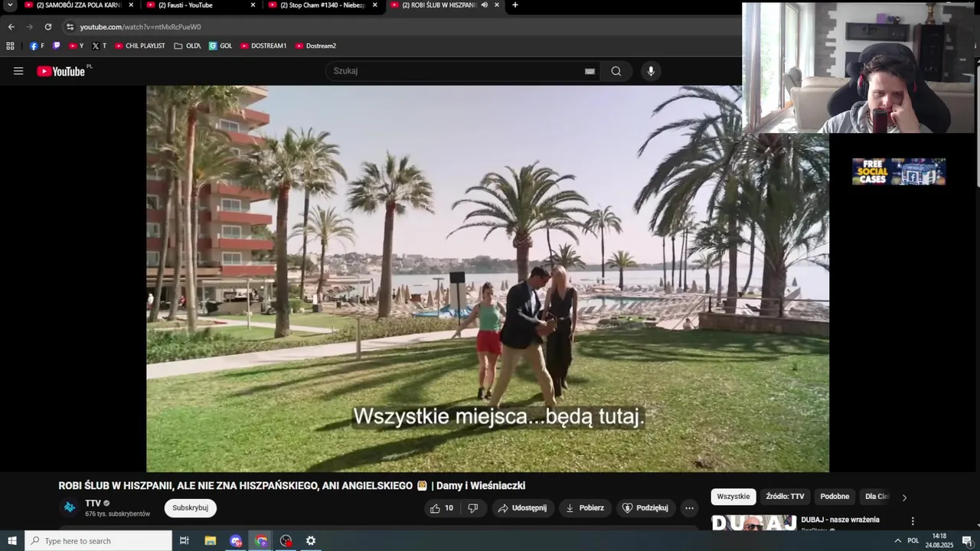Open Windows Start menu
Viewport: 980px width, 551px height.
[11, 541]
